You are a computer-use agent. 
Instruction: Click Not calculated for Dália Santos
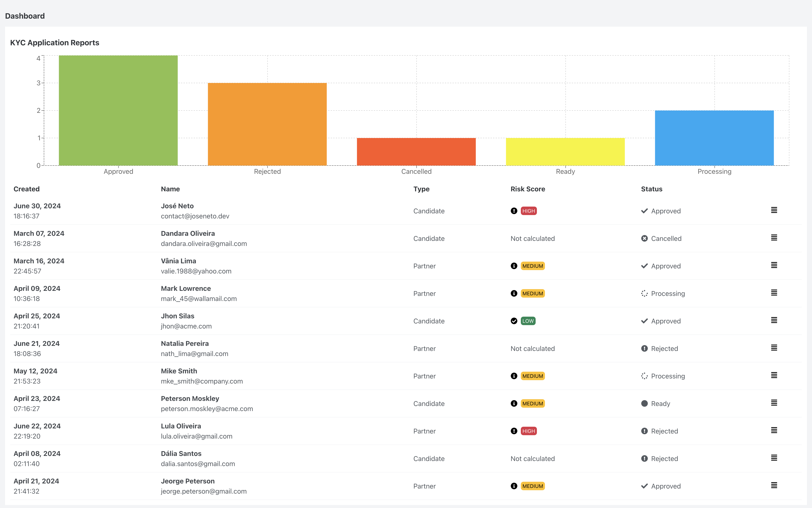pyautogui.click(x=532, y=459)
